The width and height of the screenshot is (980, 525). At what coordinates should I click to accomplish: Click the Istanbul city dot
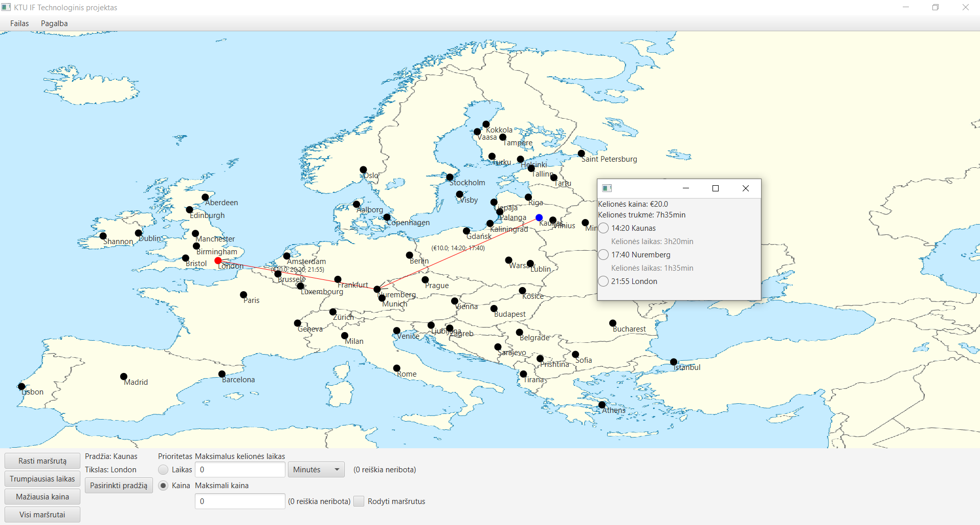click(674, 362)
